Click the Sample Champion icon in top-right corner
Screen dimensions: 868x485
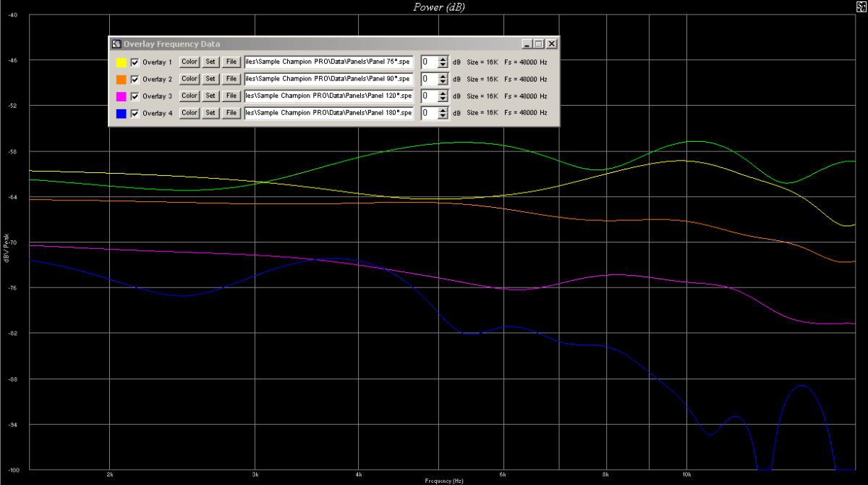click(860, 6)
